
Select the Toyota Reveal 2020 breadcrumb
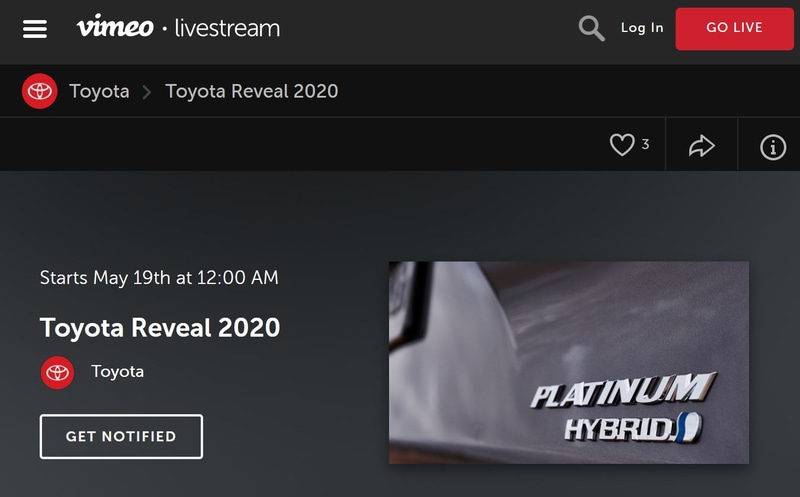252,91
